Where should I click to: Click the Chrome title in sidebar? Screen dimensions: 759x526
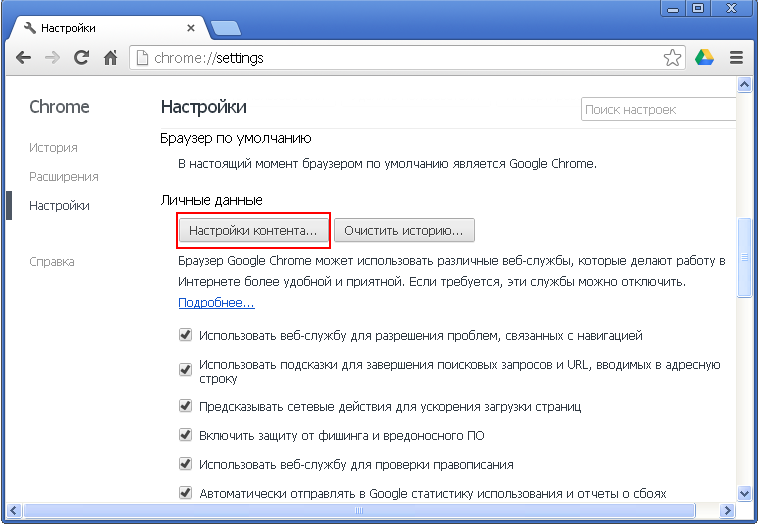click(60, 107)
